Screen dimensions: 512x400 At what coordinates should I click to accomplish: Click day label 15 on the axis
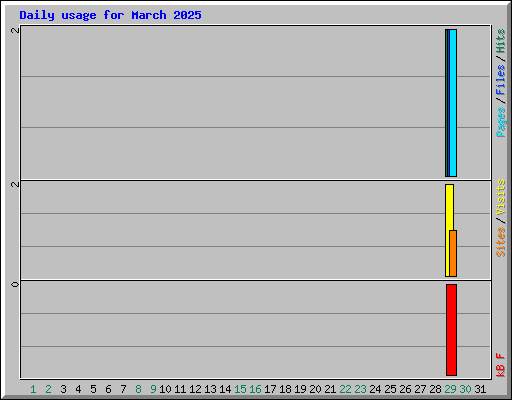pyautogui.click(x=240, y=389)
